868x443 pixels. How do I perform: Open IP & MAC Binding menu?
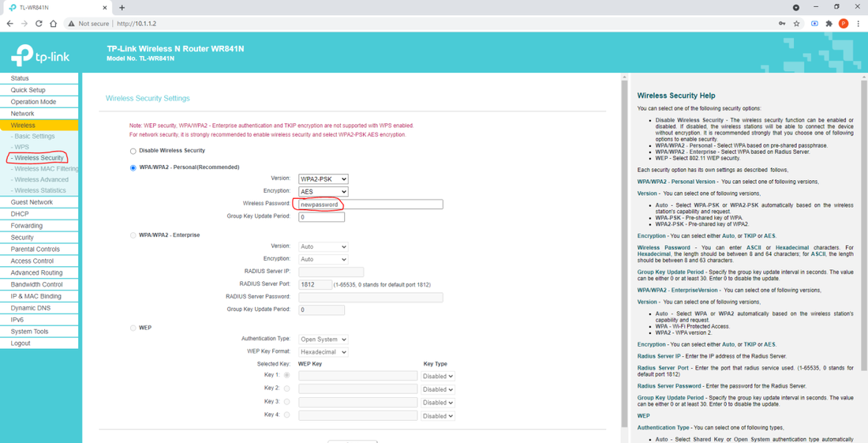[39, 296]
